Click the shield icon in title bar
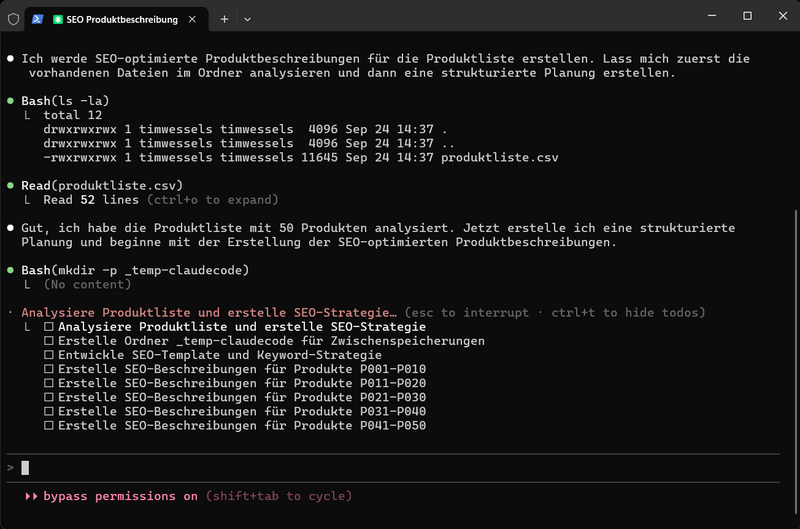The width and height of the screenshot is (800, 529). (x=13, y=19)
